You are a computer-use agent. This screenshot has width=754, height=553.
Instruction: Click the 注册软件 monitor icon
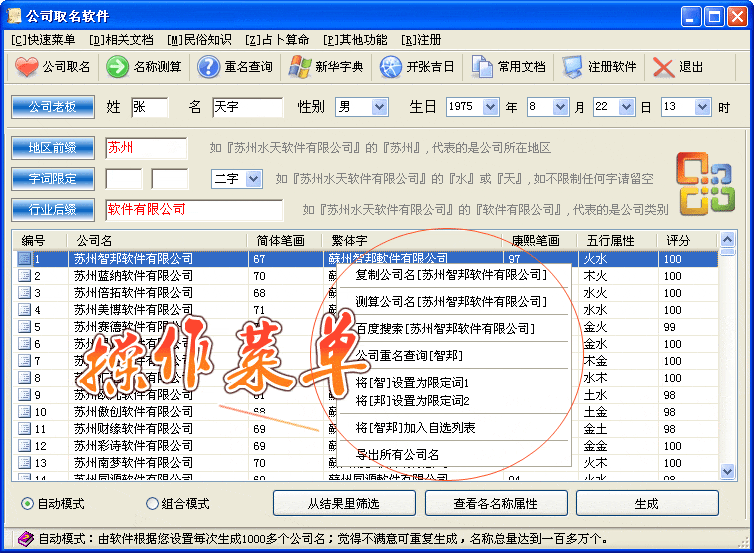click(573, 67)
